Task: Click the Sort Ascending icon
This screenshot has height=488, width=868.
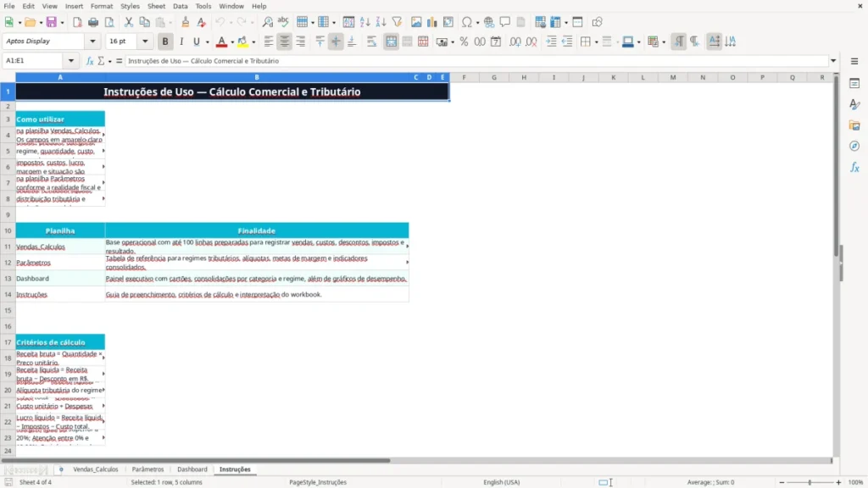Action: 364,22
